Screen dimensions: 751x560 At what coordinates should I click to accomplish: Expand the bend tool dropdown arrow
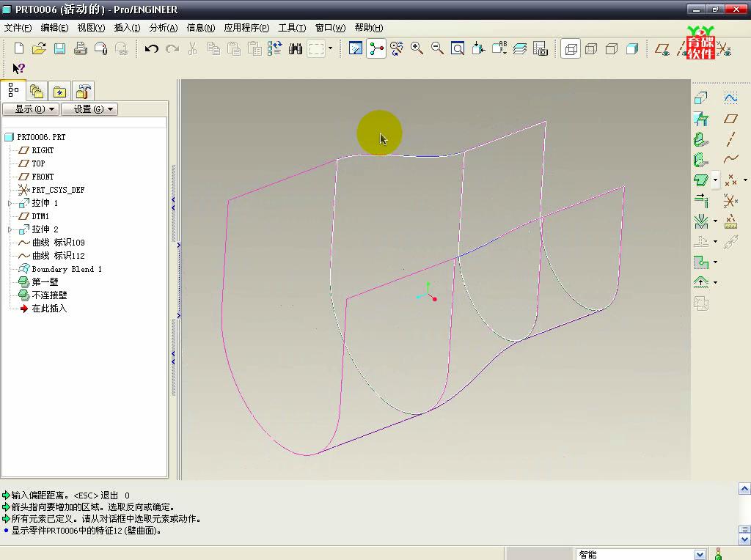click(716, 221)
